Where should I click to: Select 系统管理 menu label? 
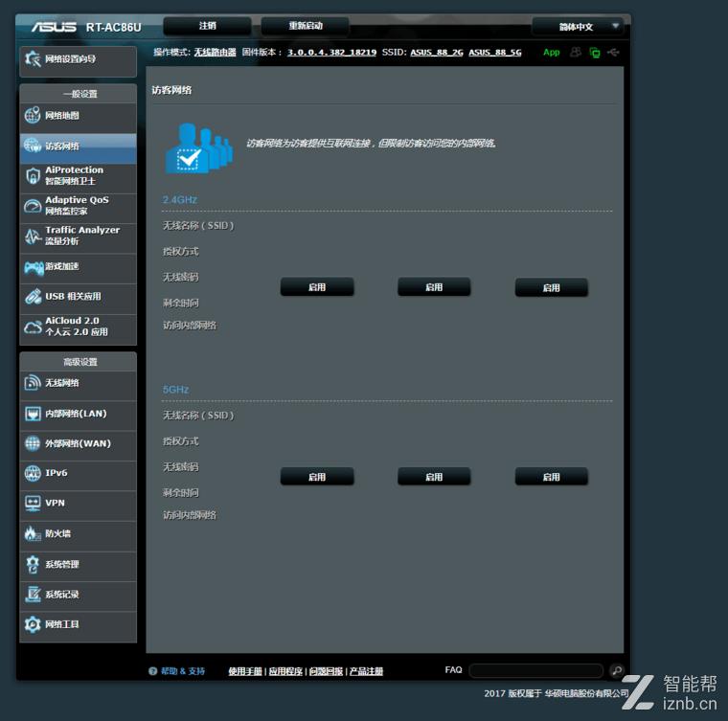click(61, 564)
